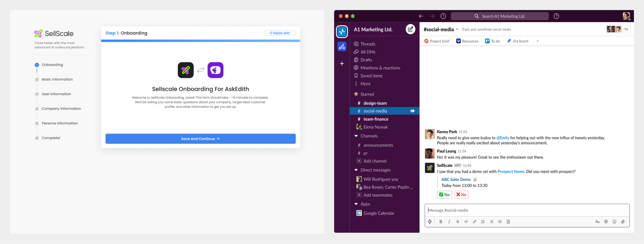The height and width of the screenshot is (244, 644).
Task: Open the user profile avatar menu
Action: pyautogui.click(x=626, y=16)
